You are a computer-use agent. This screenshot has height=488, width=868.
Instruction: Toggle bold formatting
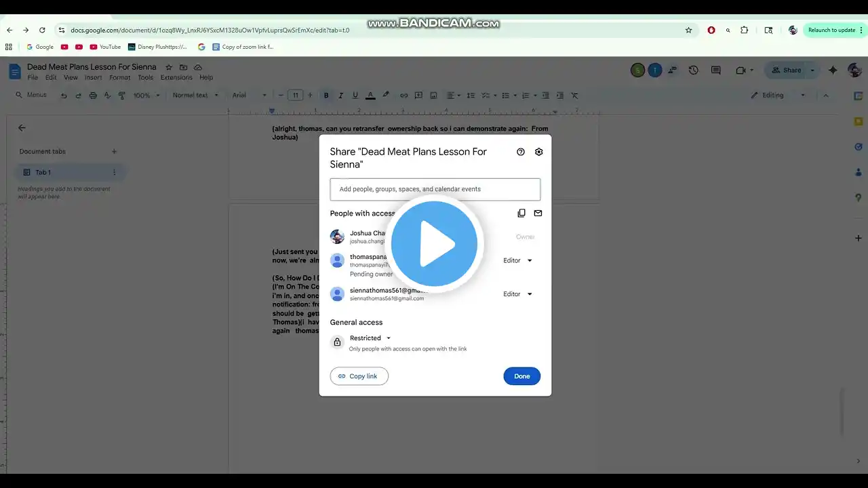(326, 96)
